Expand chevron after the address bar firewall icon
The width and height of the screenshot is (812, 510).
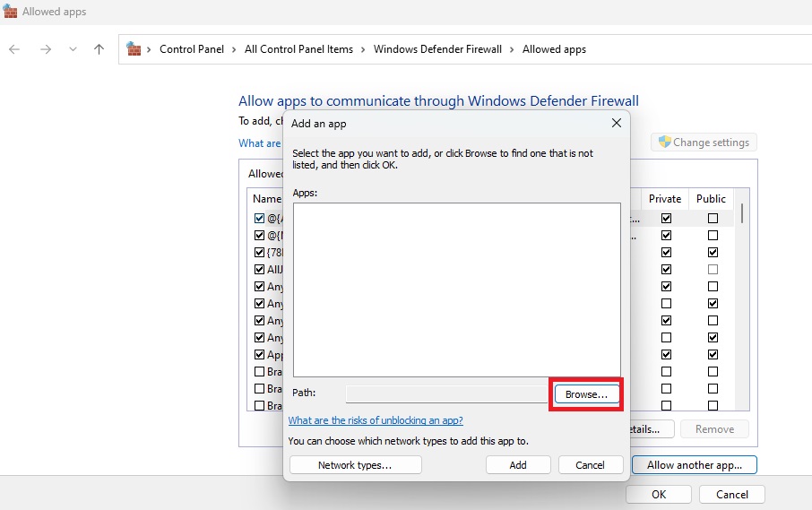pos(149,49)
